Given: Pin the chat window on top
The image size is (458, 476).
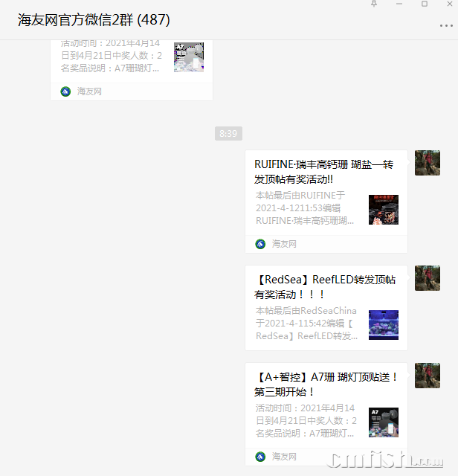Looking at the screenshot, I should click(x=374, y=4).
